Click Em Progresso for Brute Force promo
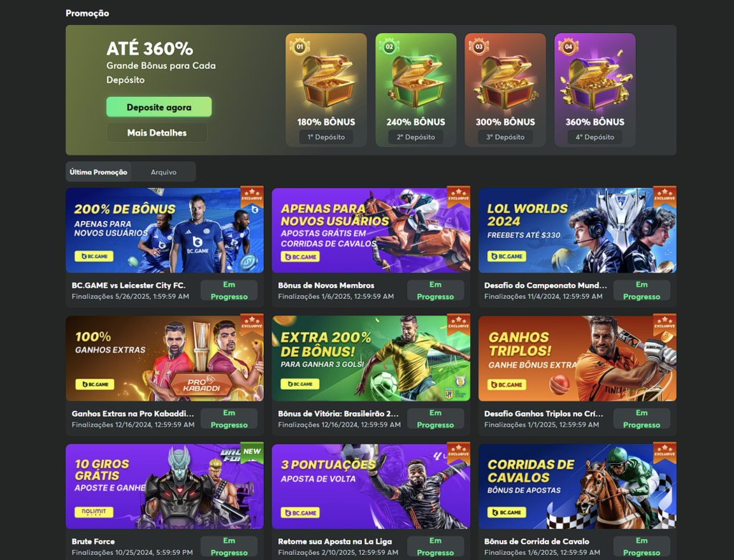 click(x=229, y=546)
